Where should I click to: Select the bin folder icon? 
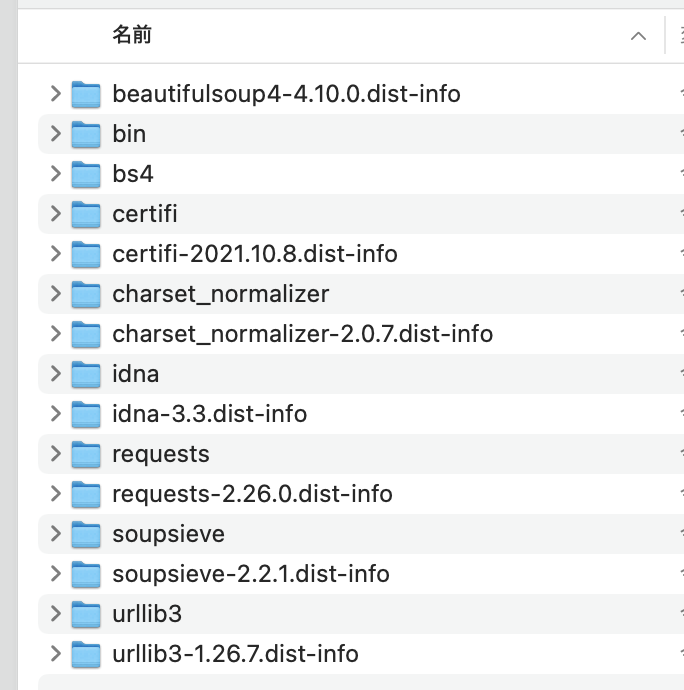[x=86, y=134]
